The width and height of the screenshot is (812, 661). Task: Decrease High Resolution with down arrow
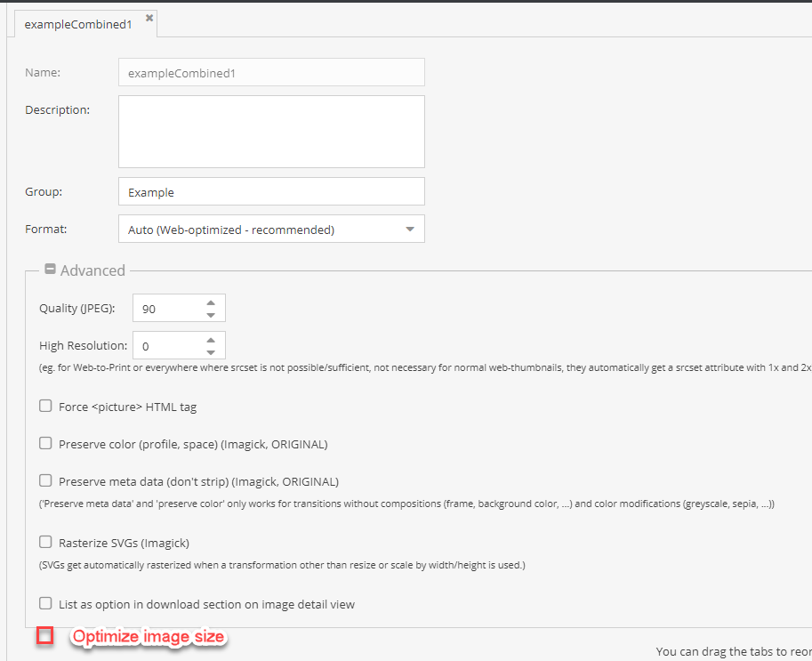click(x=211, y=352)
